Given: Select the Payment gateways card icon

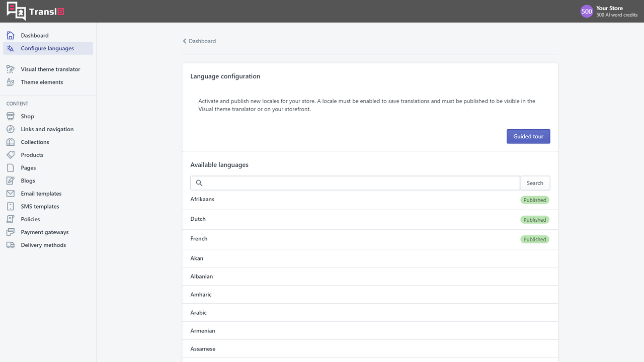Looking at the screenshot, I should (x=11, y=232).
